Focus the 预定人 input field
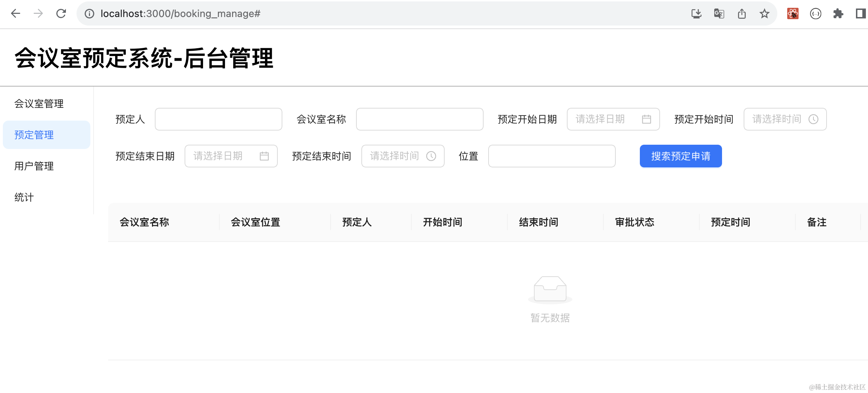Image resolution: width=868 pixels, height=393 pixels. 218,119
